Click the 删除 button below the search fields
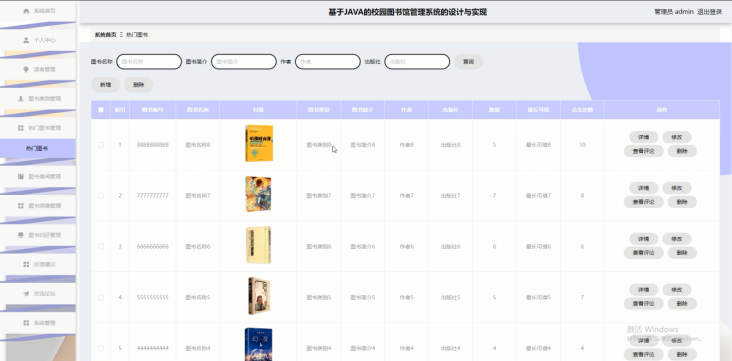732x361 pixels. 139,85
